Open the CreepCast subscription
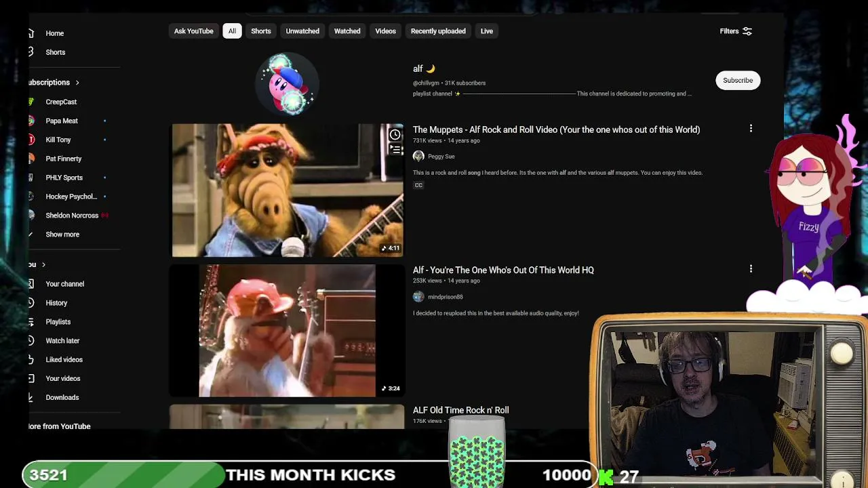 61,102
